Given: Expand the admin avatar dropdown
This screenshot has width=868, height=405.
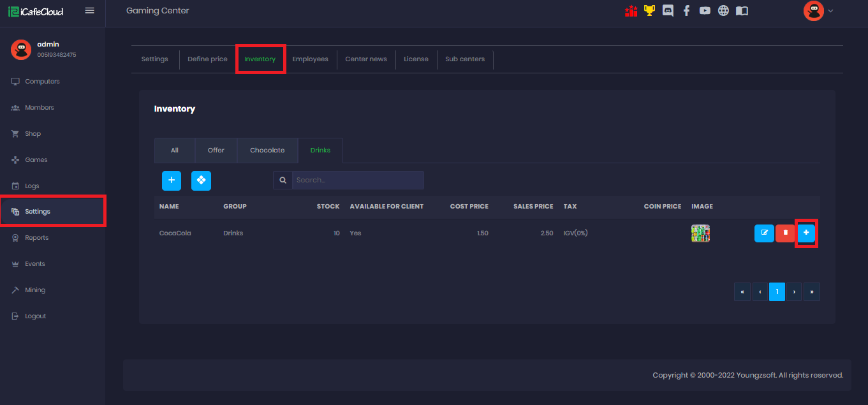Looking at the screenshot, I should point(819,11).
